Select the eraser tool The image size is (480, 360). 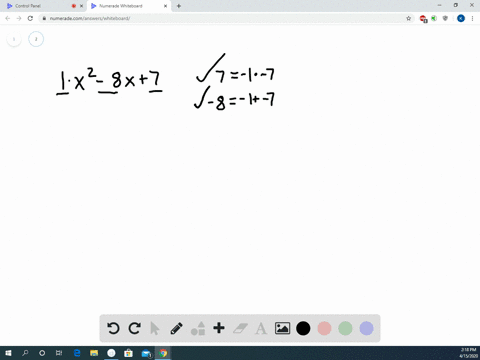(240, 328)
